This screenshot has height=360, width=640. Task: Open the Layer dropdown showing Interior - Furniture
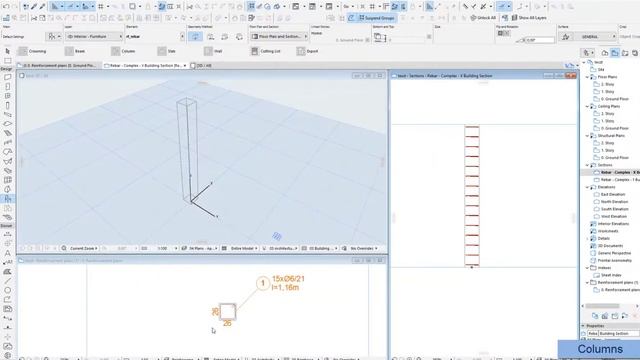click(94, 37)
